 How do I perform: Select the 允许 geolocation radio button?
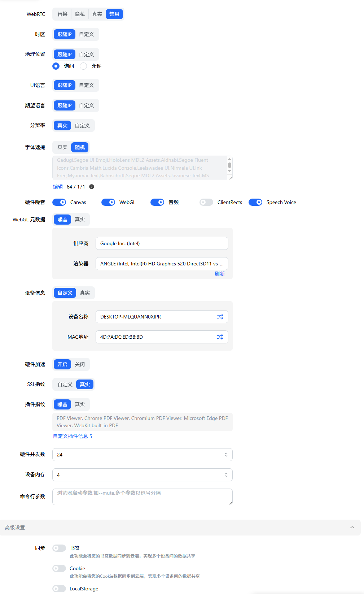pyautogui.click(x=83, y=66)
